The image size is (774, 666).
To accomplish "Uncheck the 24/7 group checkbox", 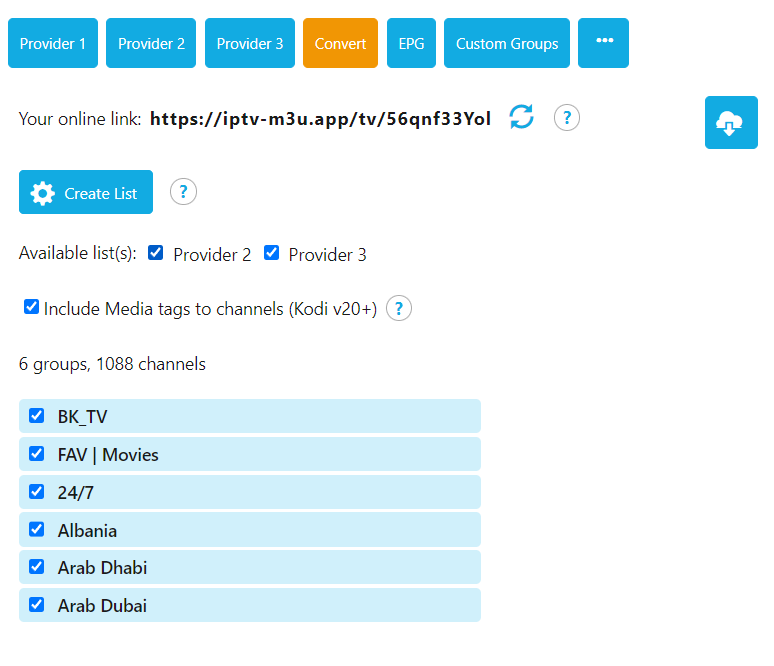I will 37,492.
